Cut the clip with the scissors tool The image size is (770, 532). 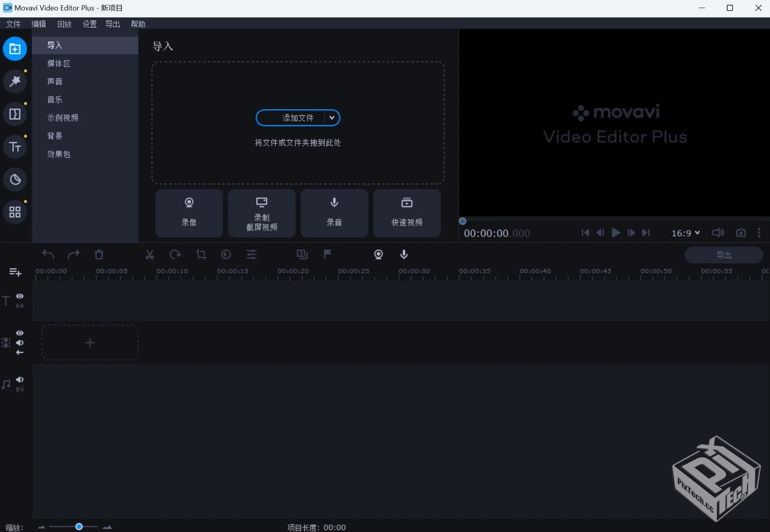(x=149, y=254)
